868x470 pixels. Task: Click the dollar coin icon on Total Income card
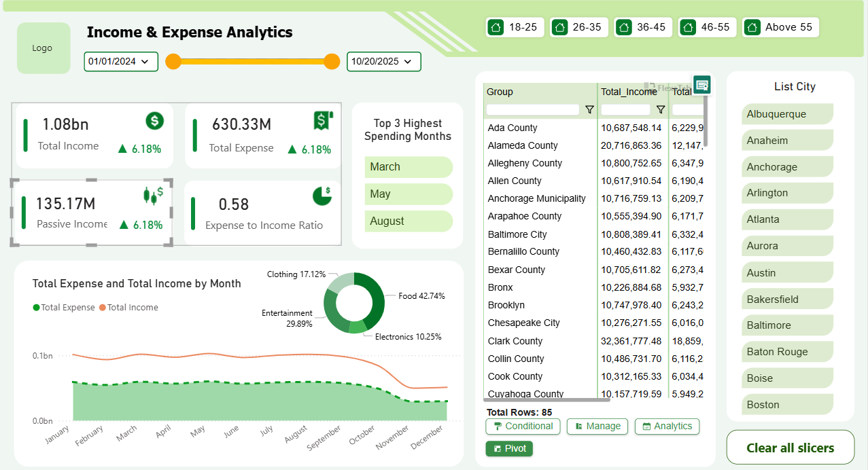click(155, 121)
